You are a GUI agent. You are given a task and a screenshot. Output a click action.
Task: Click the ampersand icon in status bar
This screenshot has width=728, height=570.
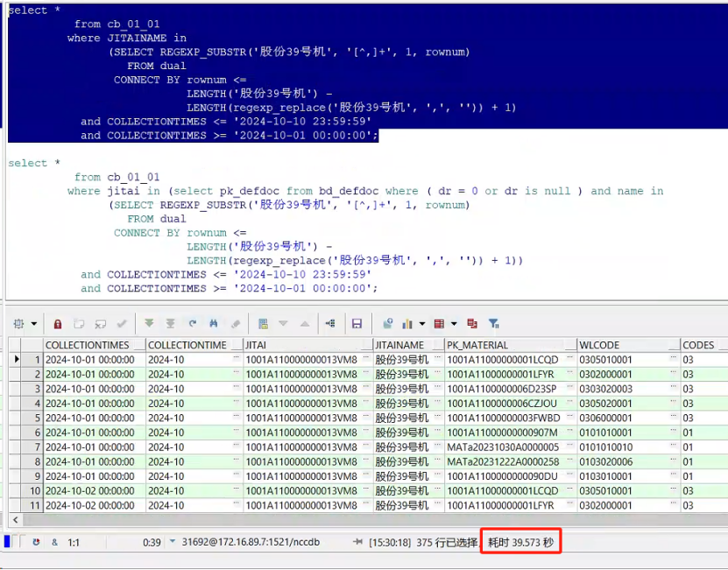55,542
